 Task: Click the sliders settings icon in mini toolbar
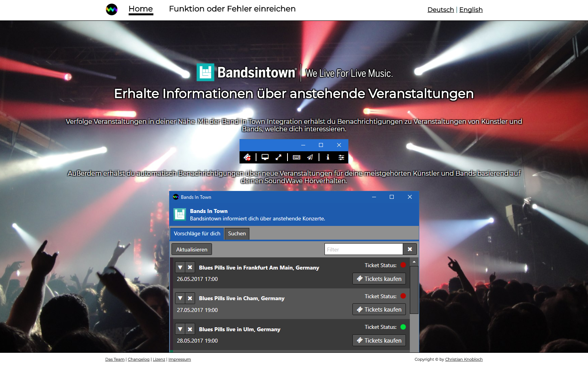click(x=341, y=157)
